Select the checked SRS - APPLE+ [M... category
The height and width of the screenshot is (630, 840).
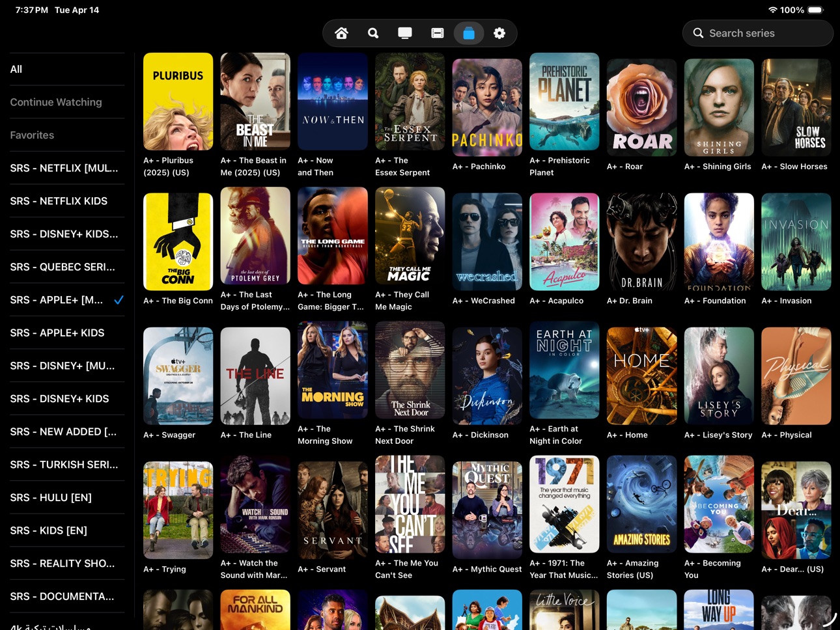point(67,300)
